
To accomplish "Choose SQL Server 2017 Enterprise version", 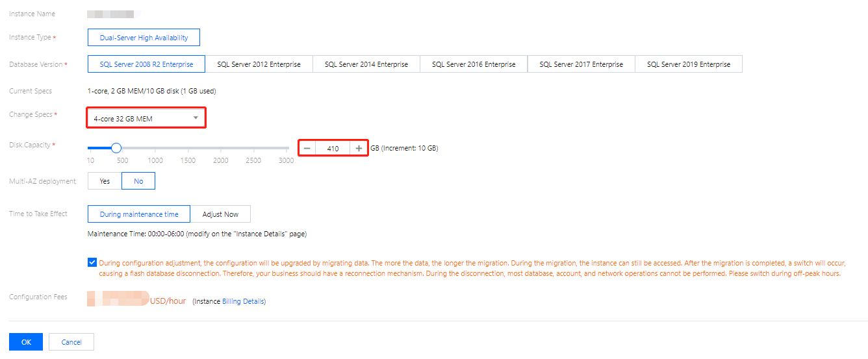I will 581,64.
